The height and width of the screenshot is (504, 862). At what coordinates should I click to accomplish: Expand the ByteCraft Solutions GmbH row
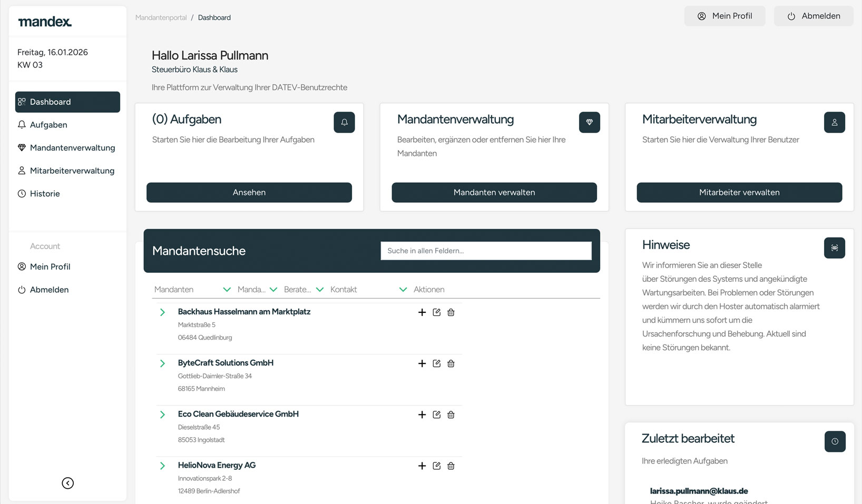[x=162, y=363]
